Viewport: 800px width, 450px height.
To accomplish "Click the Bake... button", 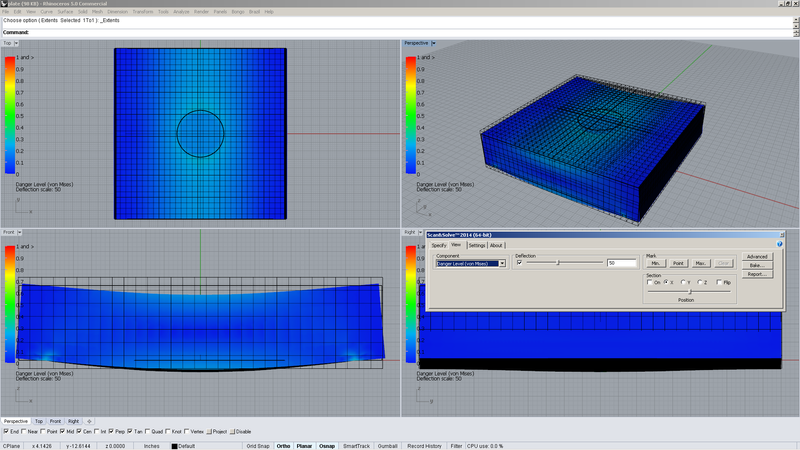I will pos(757,265).
